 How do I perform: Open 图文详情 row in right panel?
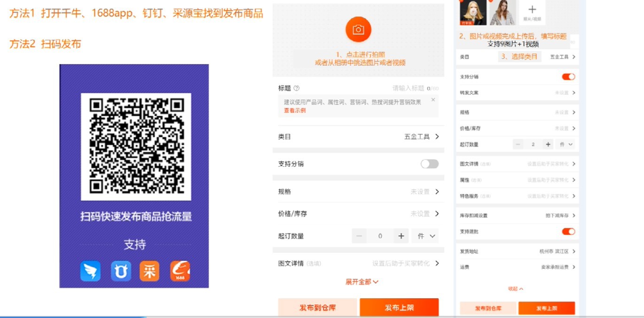tap(517, 164)
